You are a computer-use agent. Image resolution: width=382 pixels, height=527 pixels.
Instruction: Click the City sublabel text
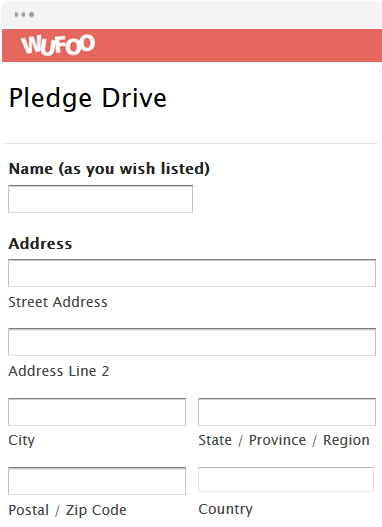[x=22, y=441]
